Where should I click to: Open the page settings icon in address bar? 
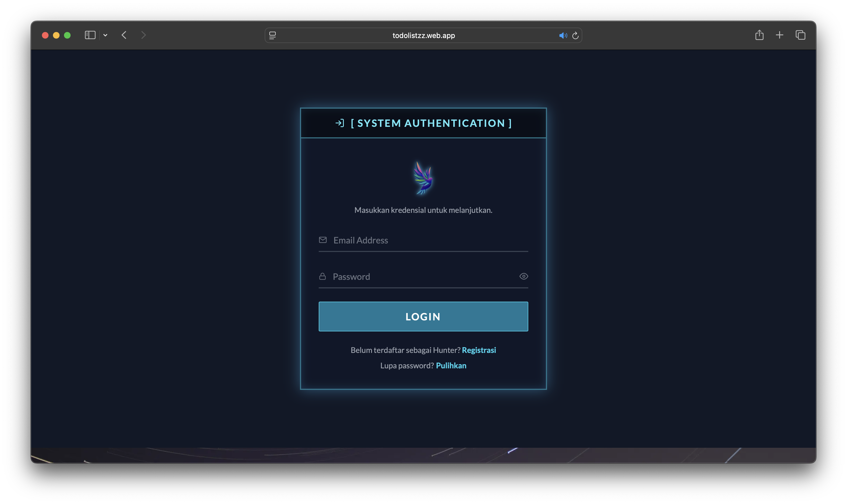click(x=272, y=35)
